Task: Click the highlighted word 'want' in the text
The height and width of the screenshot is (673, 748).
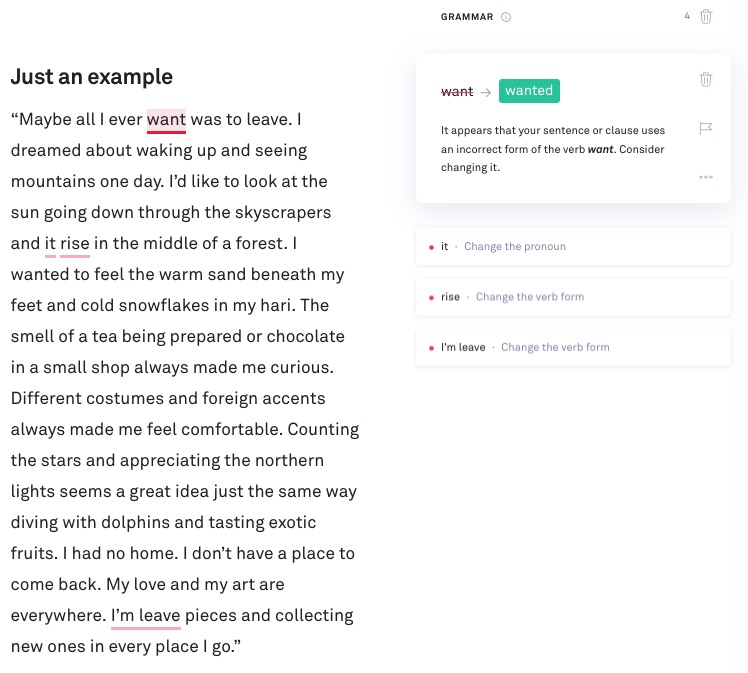Action: [x=166, y=120]
